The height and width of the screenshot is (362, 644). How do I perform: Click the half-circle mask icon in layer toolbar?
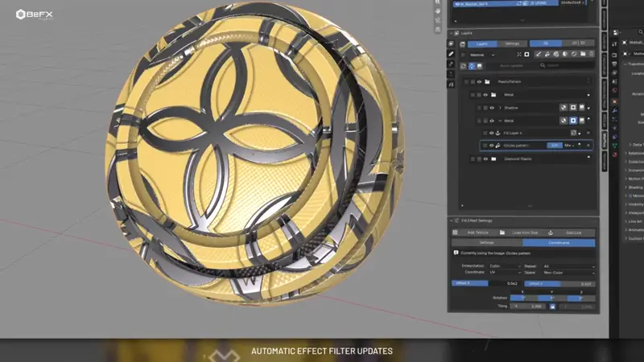[x=565, y=54]
